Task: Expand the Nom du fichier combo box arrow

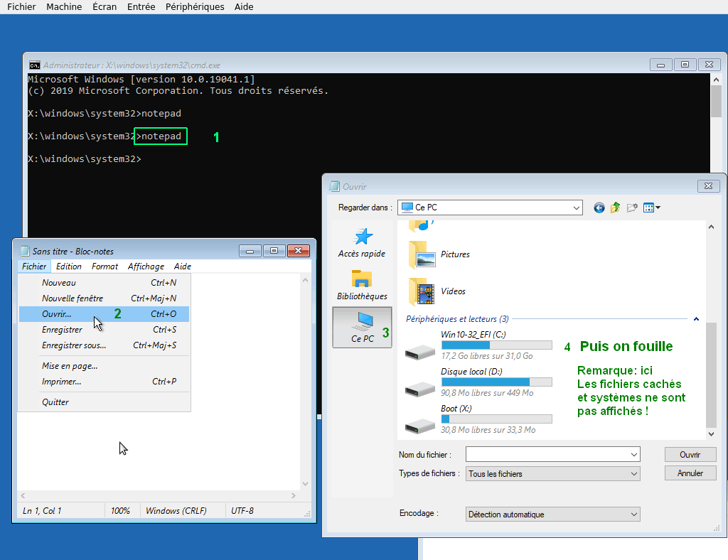Action: 633,455
